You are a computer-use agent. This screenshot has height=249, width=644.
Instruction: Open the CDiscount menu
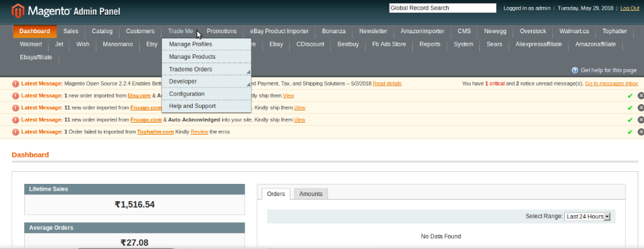click(x=310, y=44)
